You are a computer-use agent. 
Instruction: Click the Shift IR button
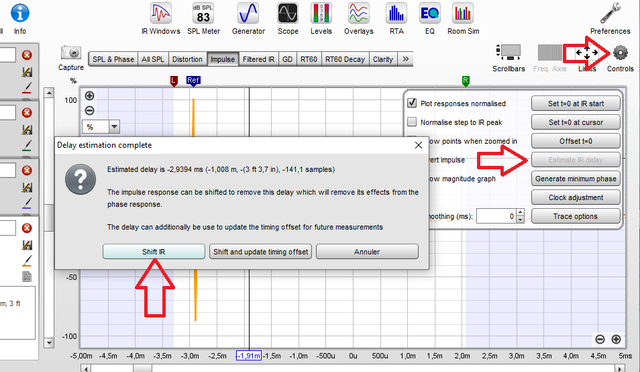(153, 252)
